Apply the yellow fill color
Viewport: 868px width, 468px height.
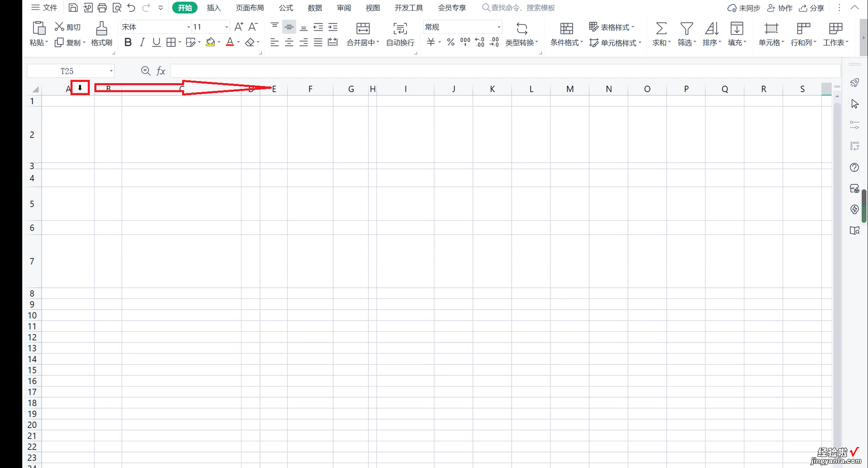coord(211,42)
